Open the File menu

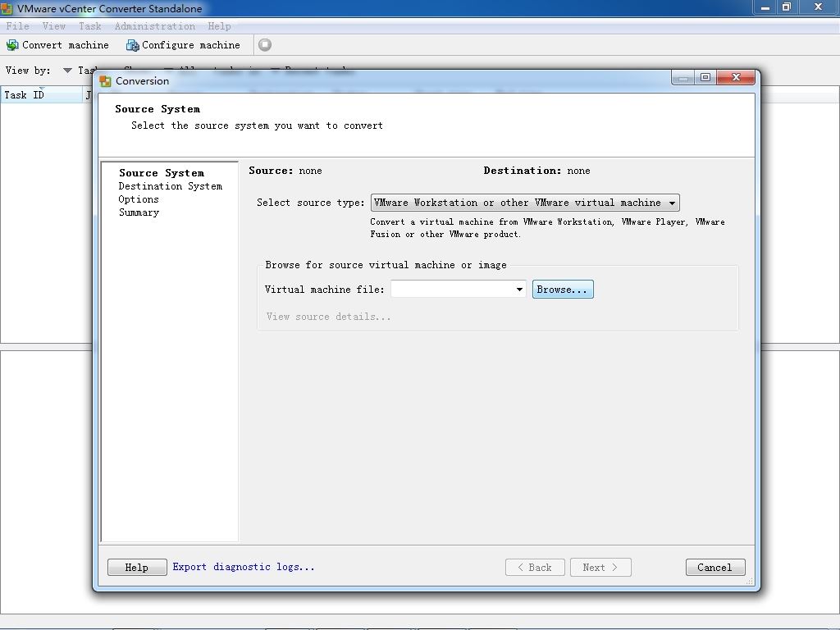tap(18, 26)
